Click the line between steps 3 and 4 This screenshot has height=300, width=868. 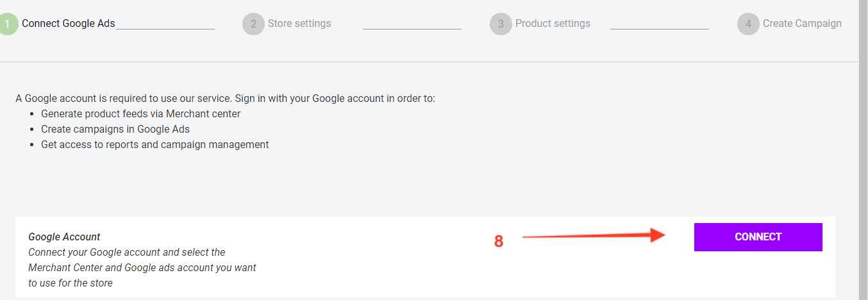click(x=659, y=29)
